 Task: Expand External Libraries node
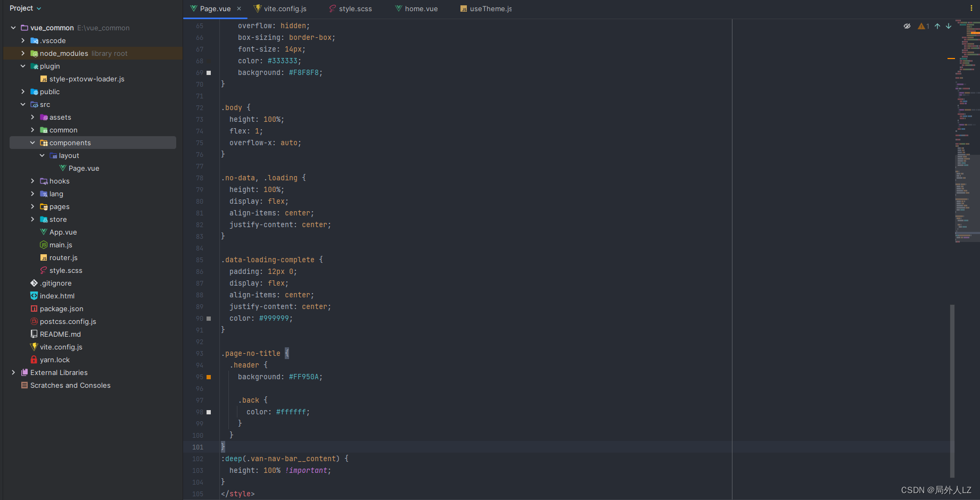tap(13, 372)
